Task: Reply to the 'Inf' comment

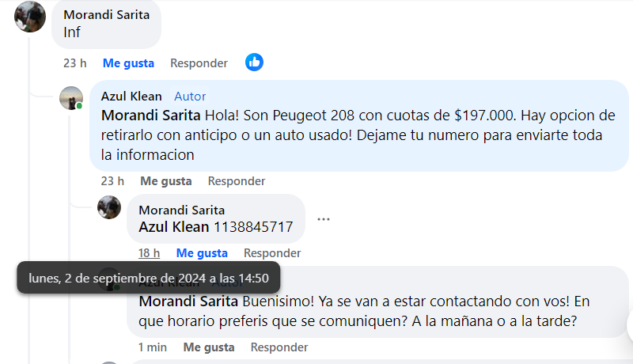Action: point(199,63)
